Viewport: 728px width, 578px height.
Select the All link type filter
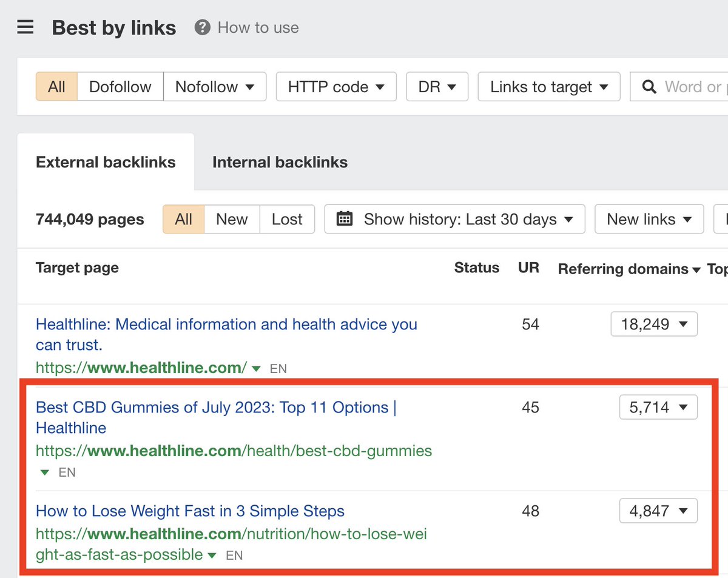click(x=56, y=87)
